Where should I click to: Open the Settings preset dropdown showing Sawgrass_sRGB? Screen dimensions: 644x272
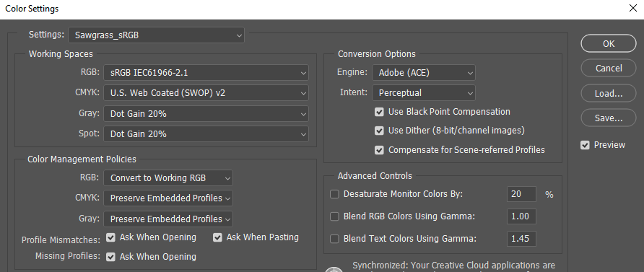coord(156,35)
